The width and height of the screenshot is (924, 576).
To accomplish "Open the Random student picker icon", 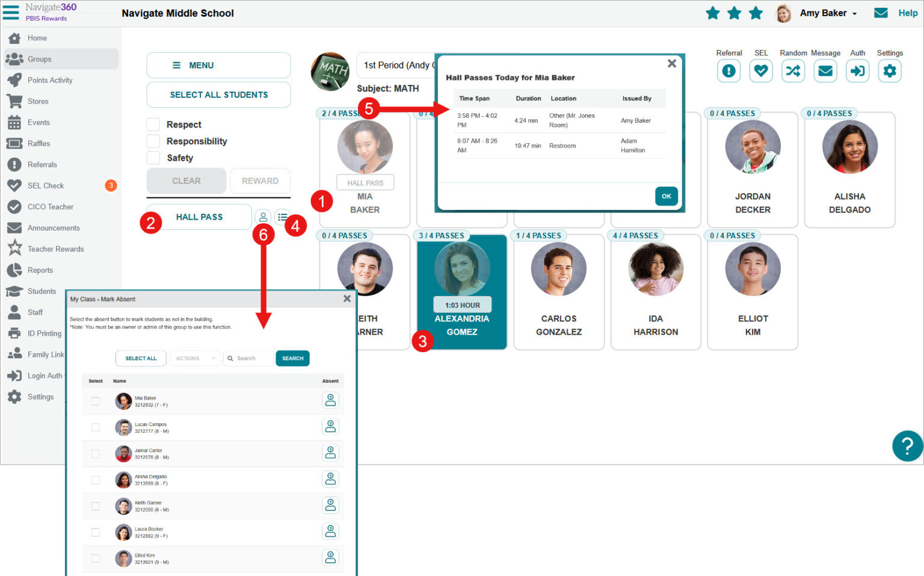I will (x=793, y=71).
